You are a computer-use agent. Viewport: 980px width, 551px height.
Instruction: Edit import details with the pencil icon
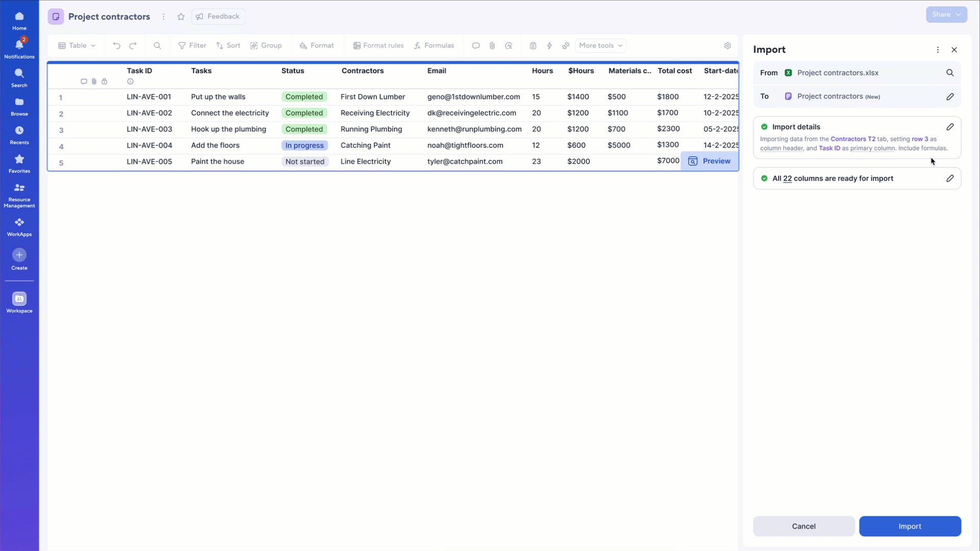[949, 127]
